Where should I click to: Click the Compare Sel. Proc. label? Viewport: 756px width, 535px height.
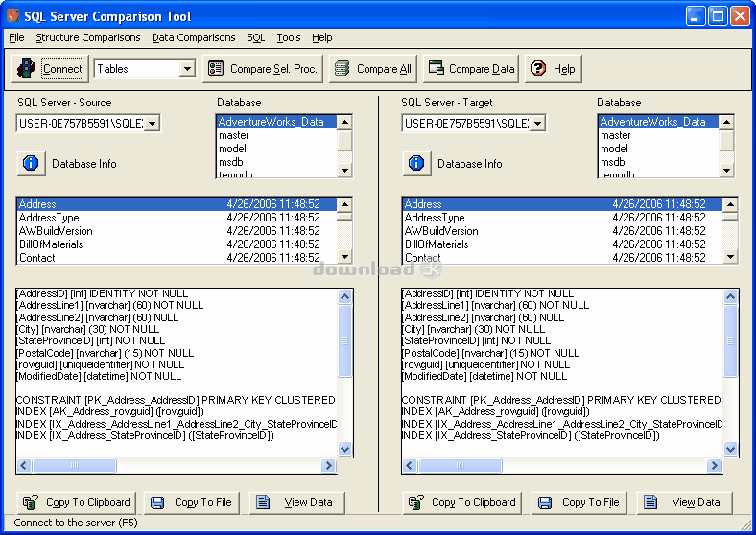[273, 69]
